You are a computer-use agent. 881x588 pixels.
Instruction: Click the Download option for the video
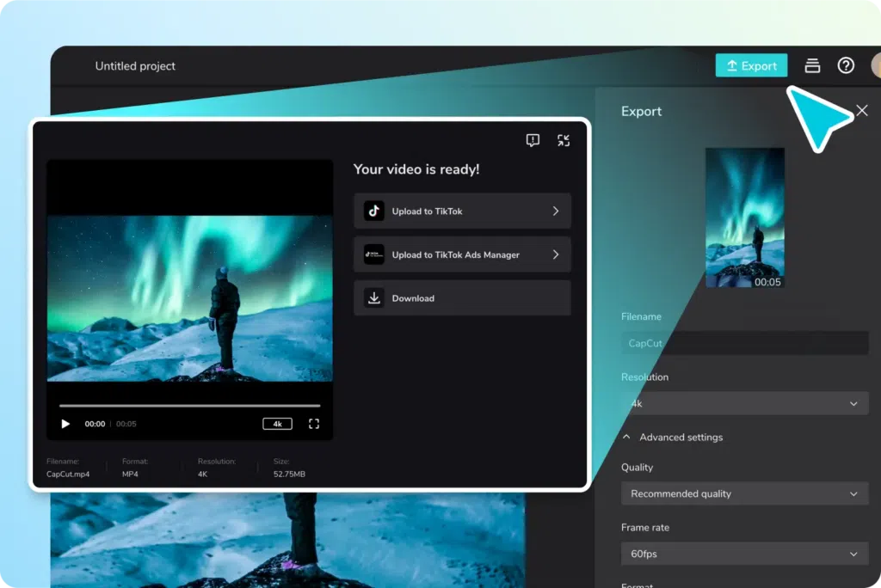pos(462,297)
